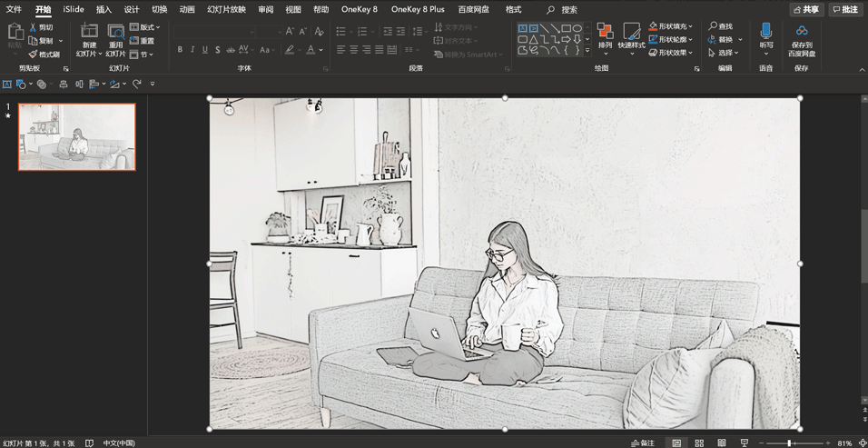Switch to Slide Sorter view in status bar
The width and height of the screenshot is (868, 448).
coord(699,443)
